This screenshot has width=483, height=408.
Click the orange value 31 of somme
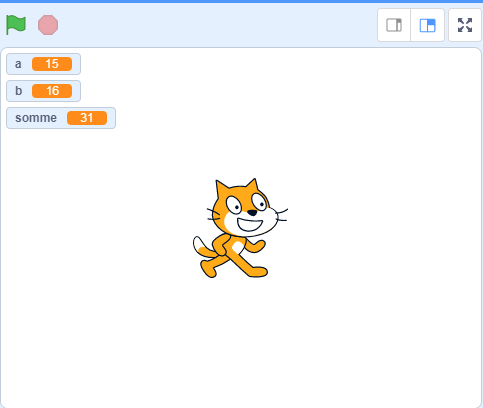[87, 118]
